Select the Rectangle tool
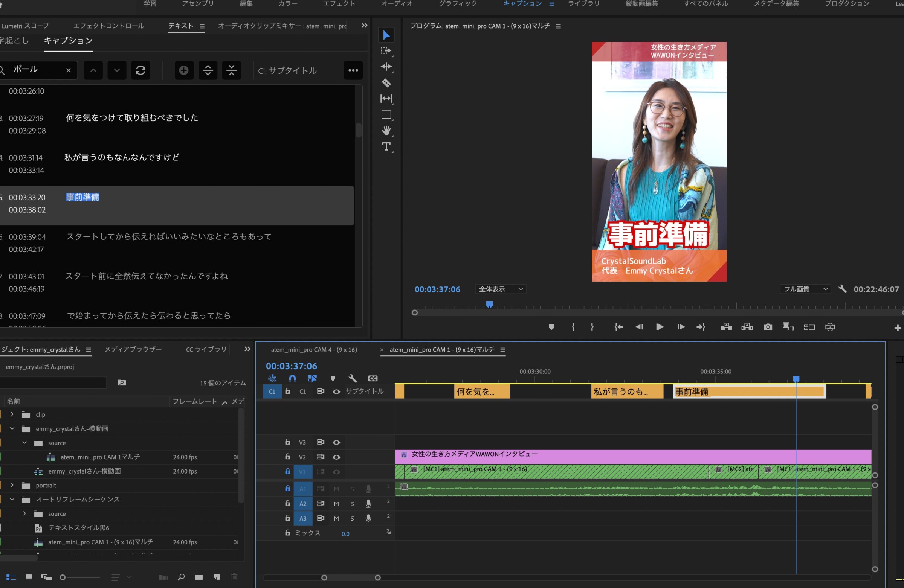 point(386,115)
